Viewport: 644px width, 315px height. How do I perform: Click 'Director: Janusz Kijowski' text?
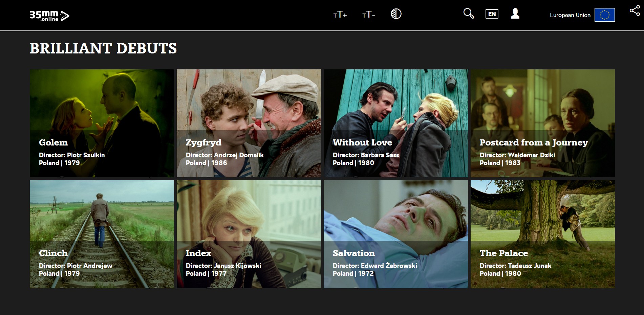pos(223,266)
